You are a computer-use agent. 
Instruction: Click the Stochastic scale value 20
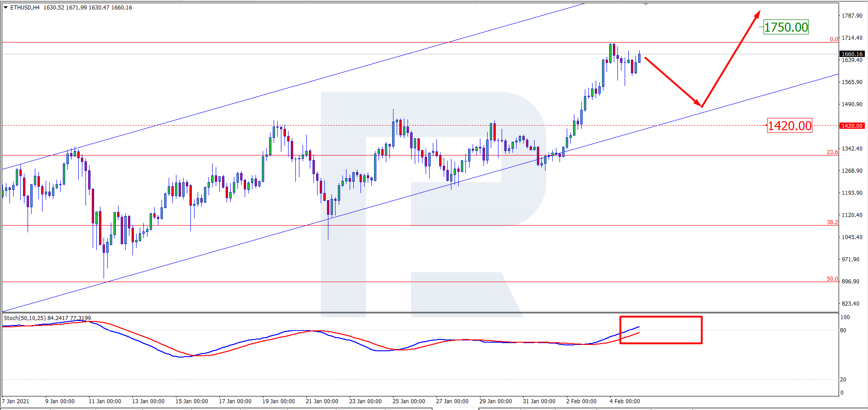[x=843, y=380]
